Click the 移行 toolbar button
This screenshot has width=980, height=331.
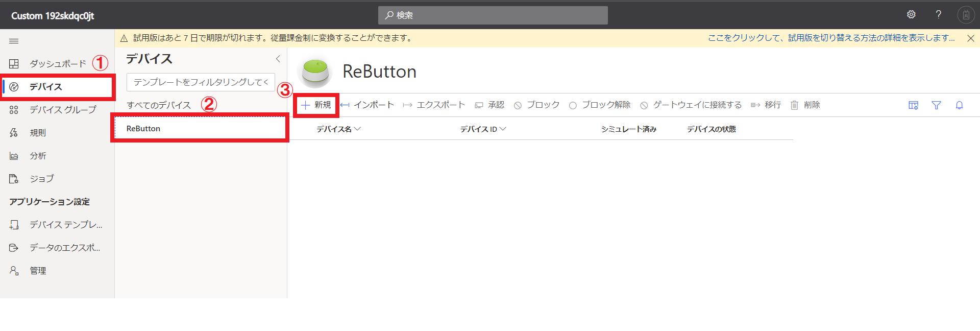click(766, 105)
